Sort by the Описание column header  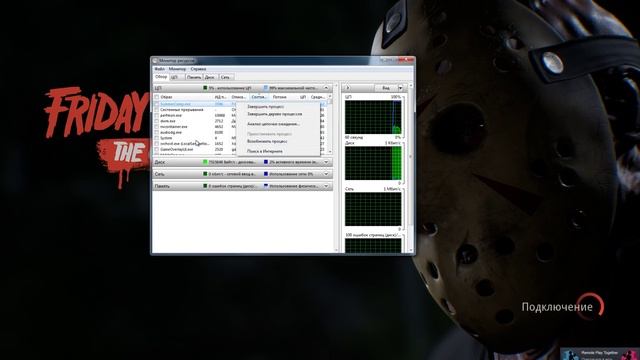tap(239, 97)
